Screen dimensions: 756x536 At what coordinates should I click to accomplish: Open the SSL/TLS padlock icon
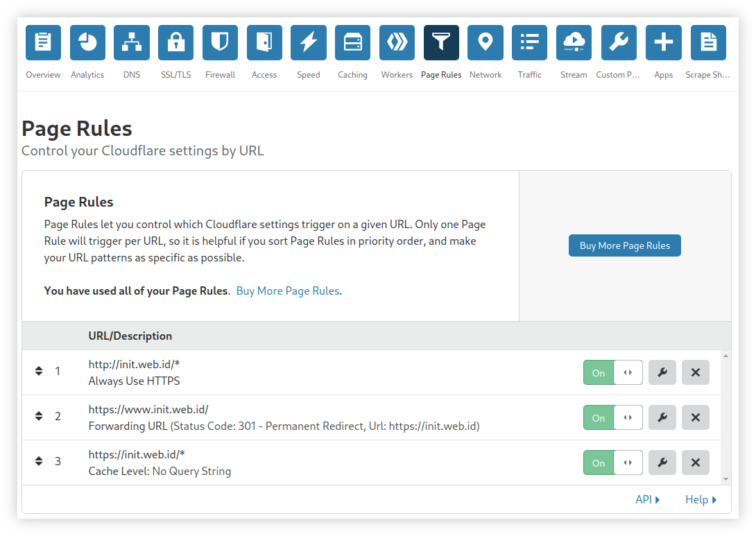point(175,43)
